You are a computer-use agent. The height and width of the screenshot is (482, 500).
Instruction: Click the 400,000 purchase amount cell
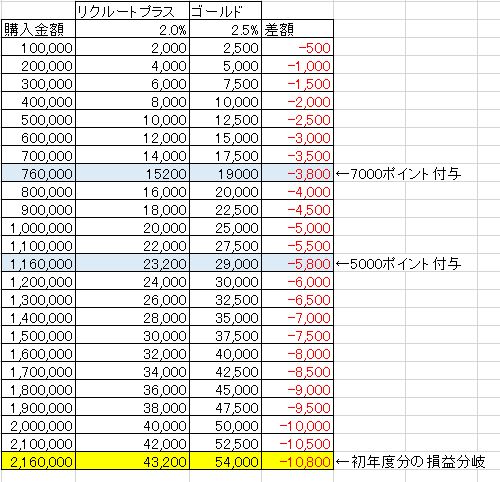(39, 101)
